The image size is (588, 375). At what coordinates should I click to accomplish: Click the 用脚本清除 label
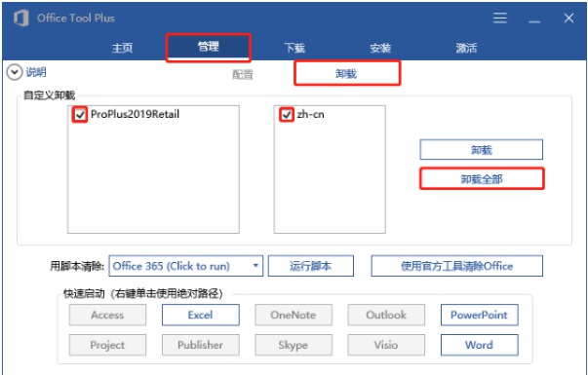point(77,266)
